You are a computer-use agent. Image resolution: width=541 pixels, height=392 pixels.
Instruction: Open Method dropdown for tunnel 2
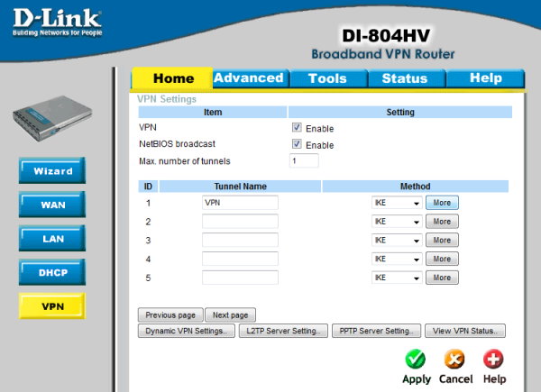pos(397,222)
